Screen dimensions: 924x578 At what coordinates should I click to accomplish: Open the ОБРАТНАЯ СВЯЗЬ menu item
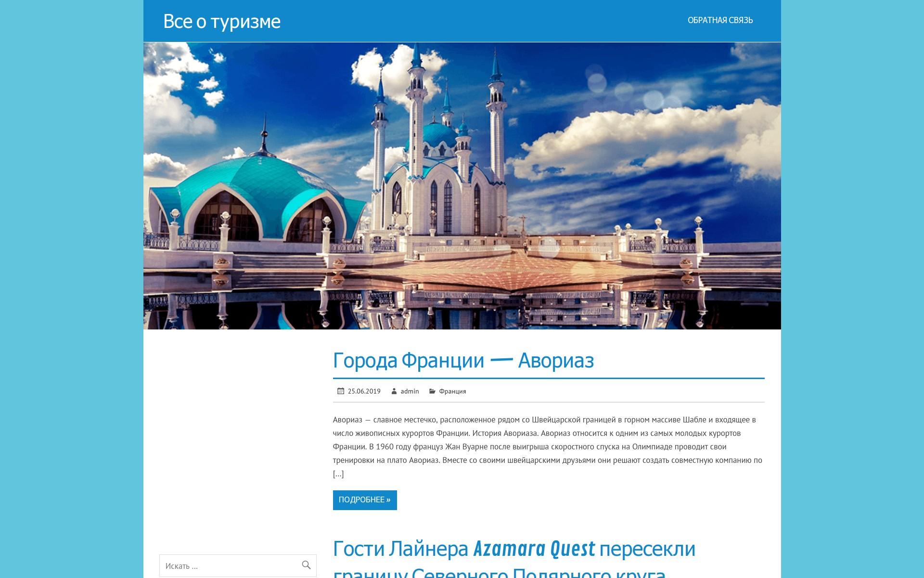coord(720,20)
